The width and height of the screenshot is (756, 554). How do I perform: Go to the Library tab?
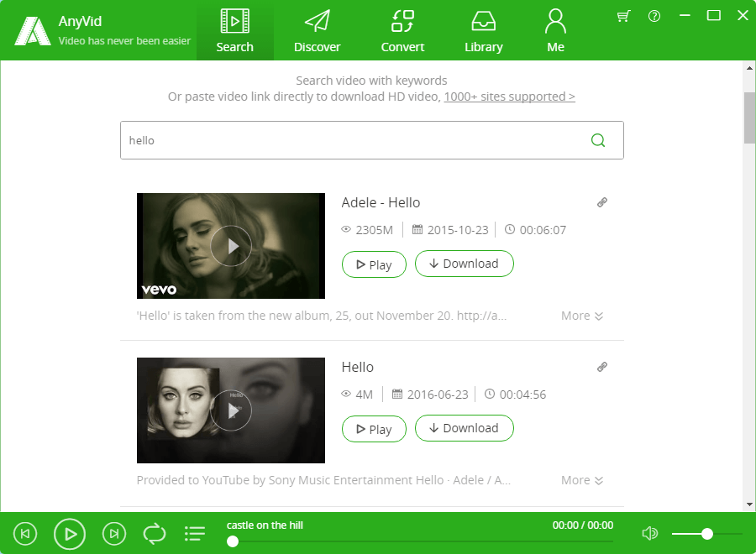pos(484,30)
